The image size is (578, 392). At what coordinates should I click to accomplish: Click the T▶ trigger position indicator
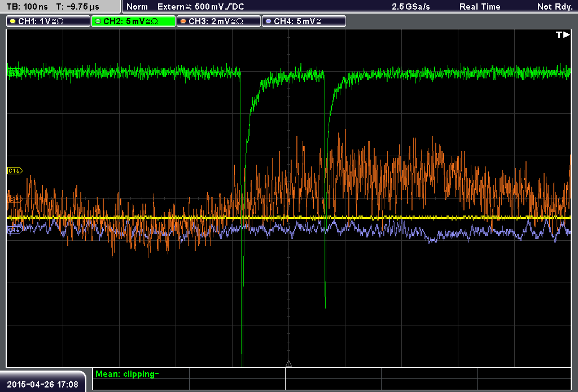tap(563, 34)
